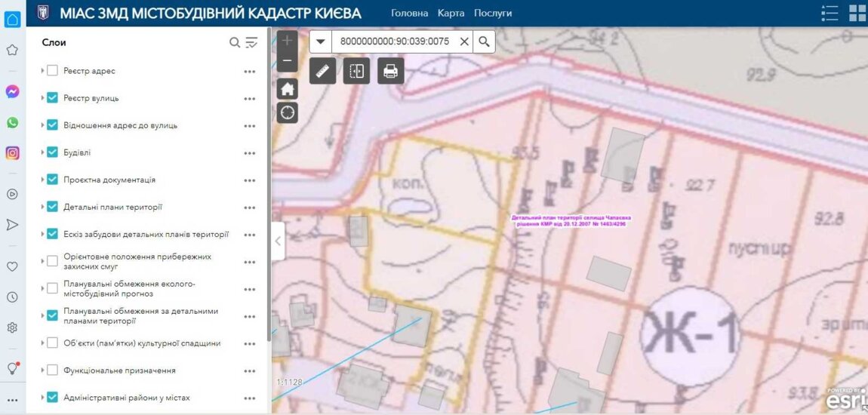Open Messenger in the browser sidebar
The width and height of the screenshot is (868, 415).
12,91
